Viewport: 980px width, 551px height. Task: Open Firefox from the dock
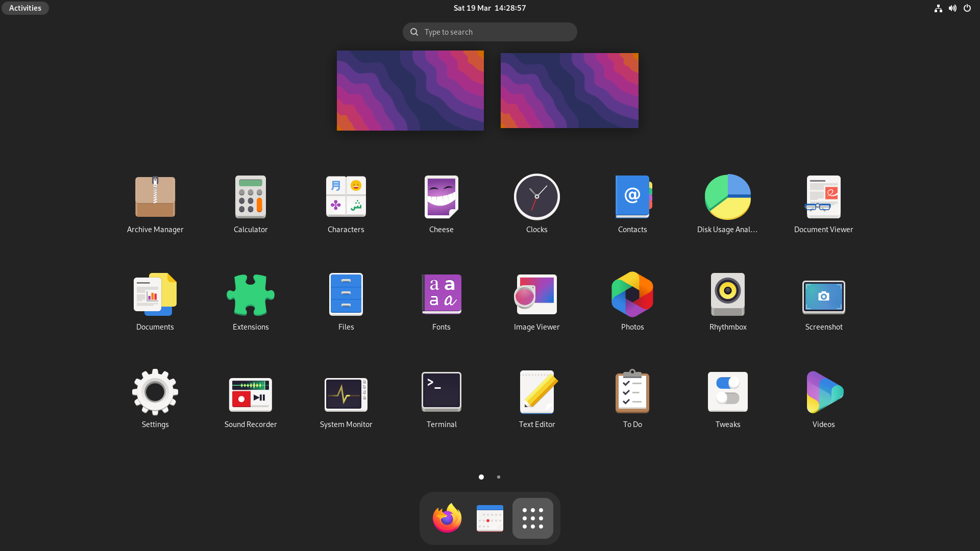(446, 518)
